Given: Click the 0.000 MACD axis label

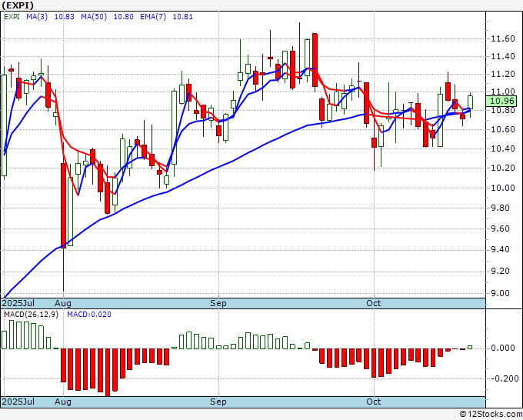Looking at the screenshot, I should coord(503,348).
